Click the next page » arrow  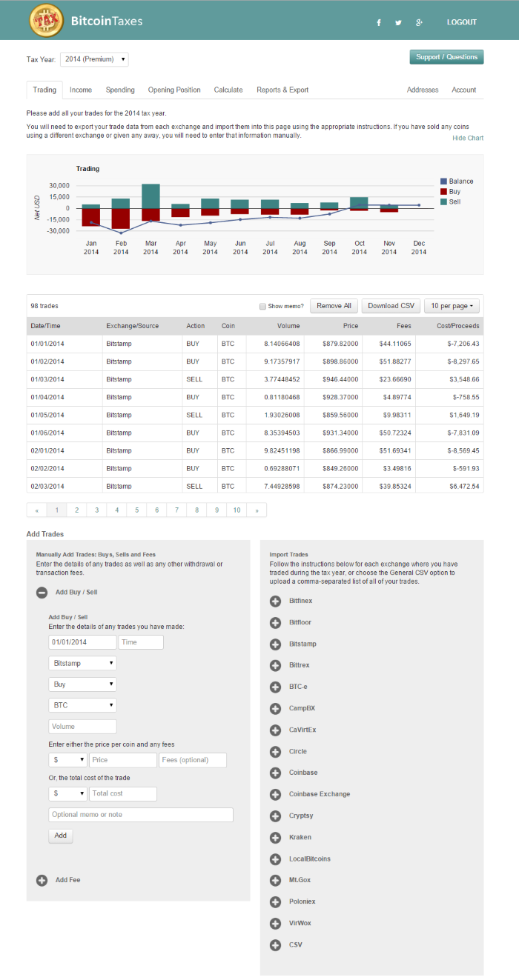[x=257, y=510]
